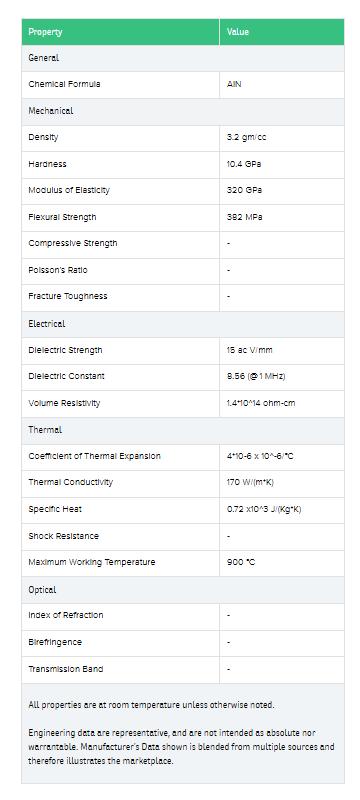360x800 pixels.
Task: Select the Electrical section heading
Action: (x=47, y=324)
